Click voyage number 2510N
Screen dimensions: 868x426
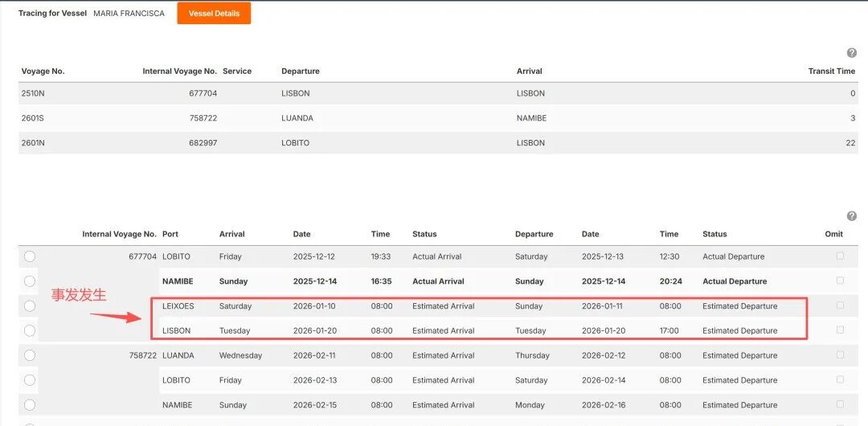pyautogui.click(x=33, y=93)
